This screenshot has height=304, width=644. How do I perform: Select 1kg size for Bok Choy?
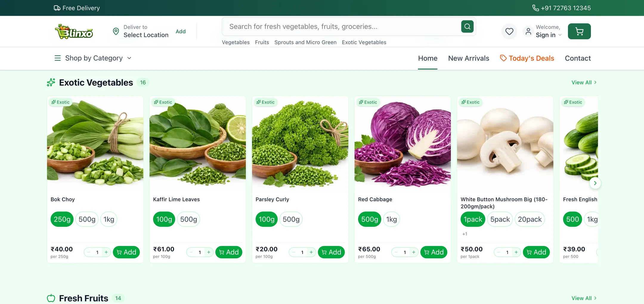click(109, 219)
